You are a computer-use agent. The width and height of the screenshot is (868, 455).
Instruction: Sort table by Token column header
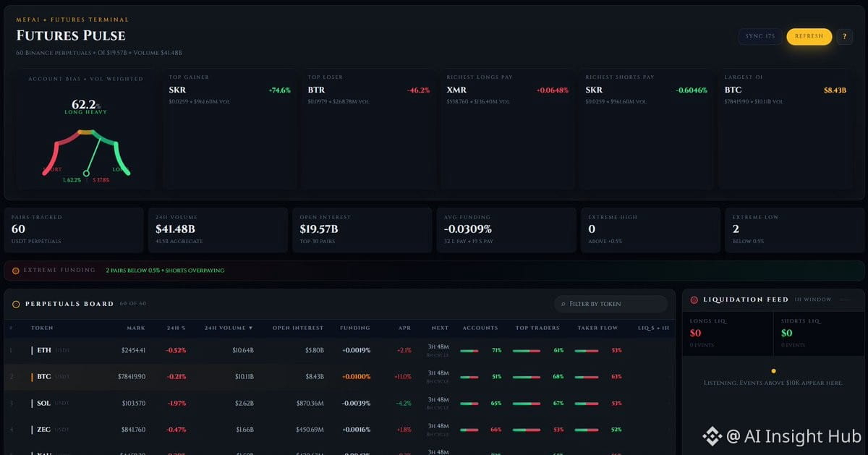(42, 328)
